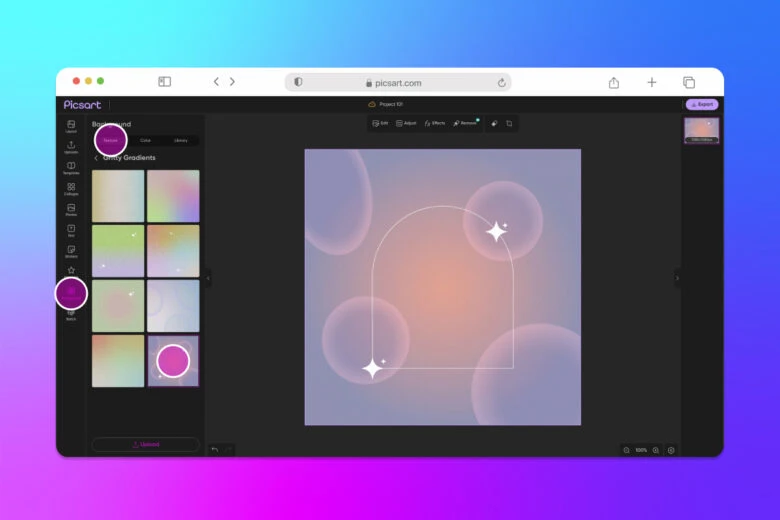Open the Text tool in sidebar
The width and height of the screenshot is (780, 520).
coord(71,231)
